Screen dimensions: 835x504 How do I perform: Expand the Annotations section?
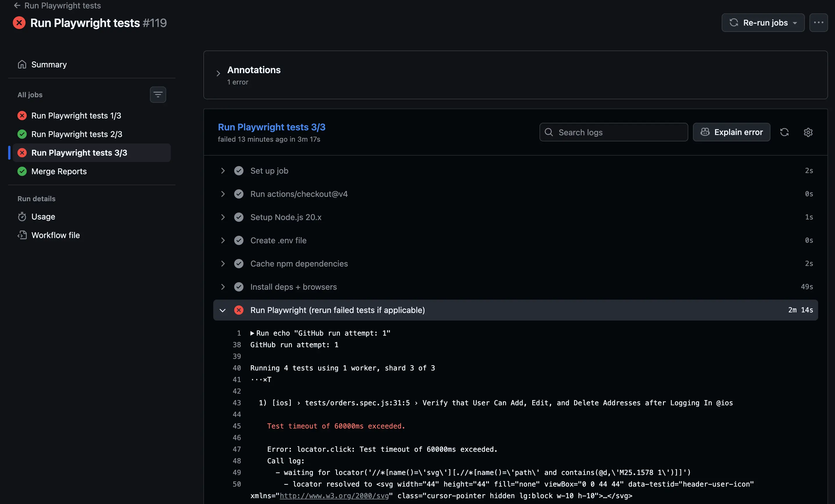tap(218, 73)
